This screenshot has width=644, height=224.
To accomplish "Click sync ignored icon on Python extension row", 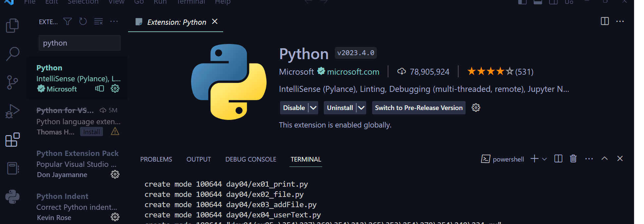I will (x=100, y=89).
